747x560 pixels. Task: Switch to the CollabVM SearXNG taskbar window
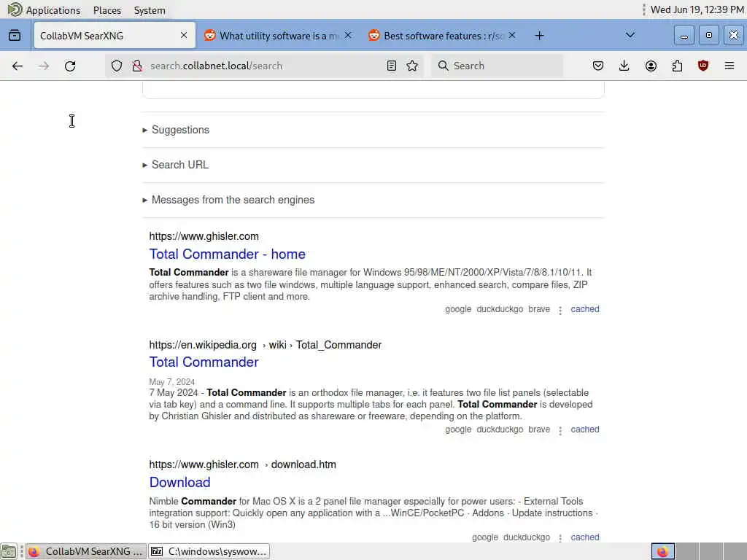pos(86,551)
